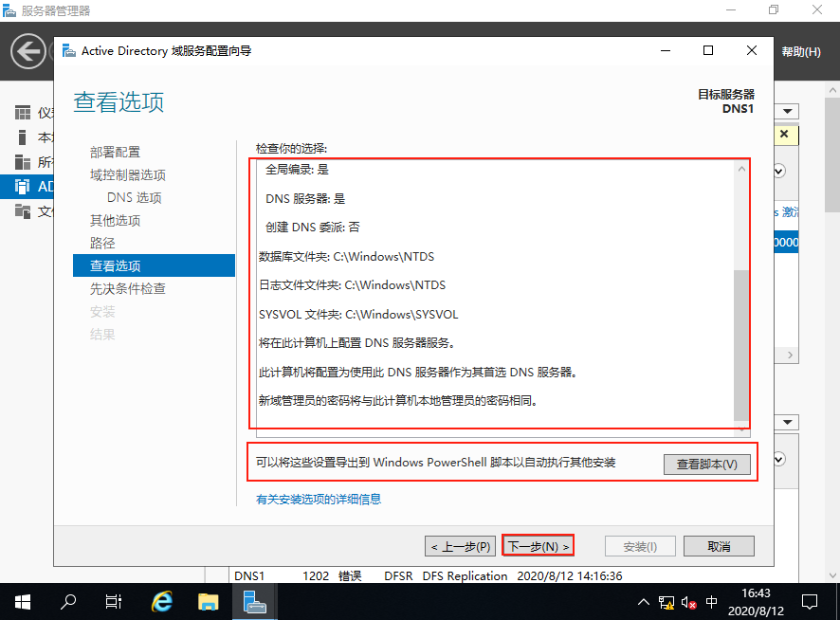Select the file services icon in sidebar
The image size is (840, 620).
click(x=23, y=211)
